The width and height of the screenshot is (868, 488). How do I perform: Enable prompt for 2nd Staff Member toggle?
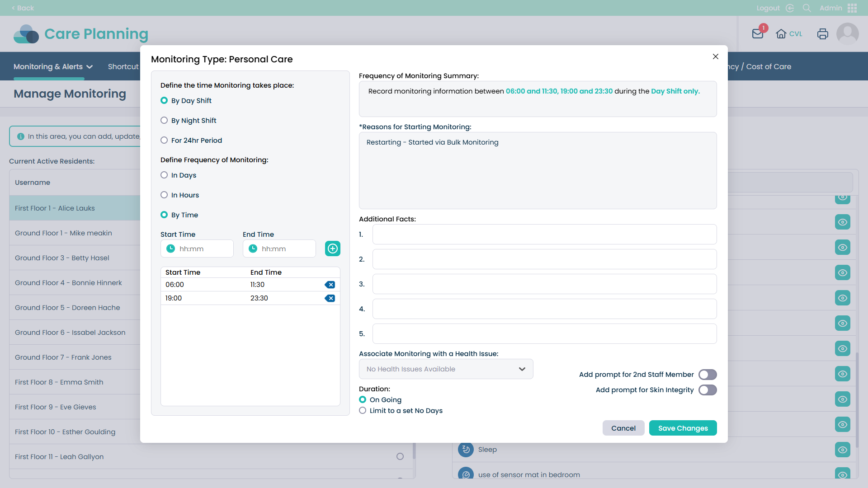(708, 375)
